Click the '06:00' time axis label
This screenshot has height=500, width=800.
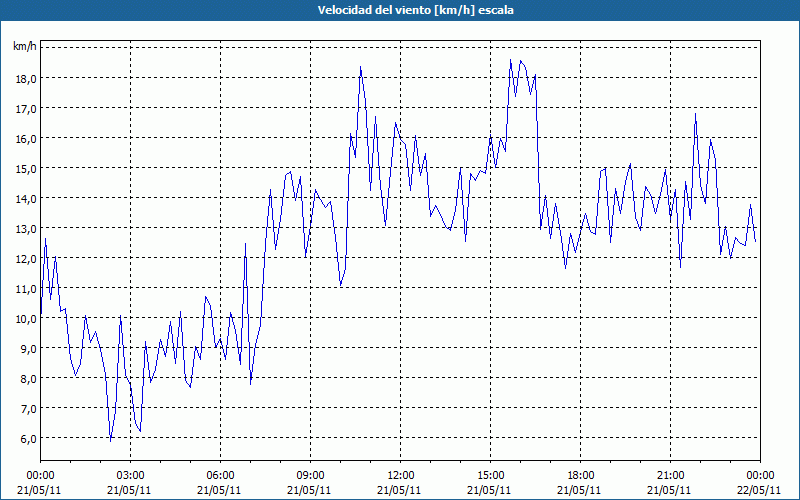pyautogui.click(x=220, y=476)
